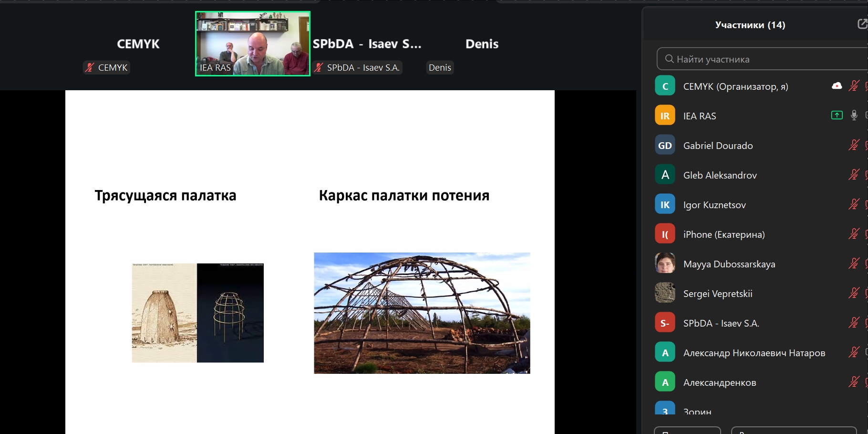
Task: Select Александр Николаевич Натаров in the list
Action: pyautogui.click(x=754, y=353)
